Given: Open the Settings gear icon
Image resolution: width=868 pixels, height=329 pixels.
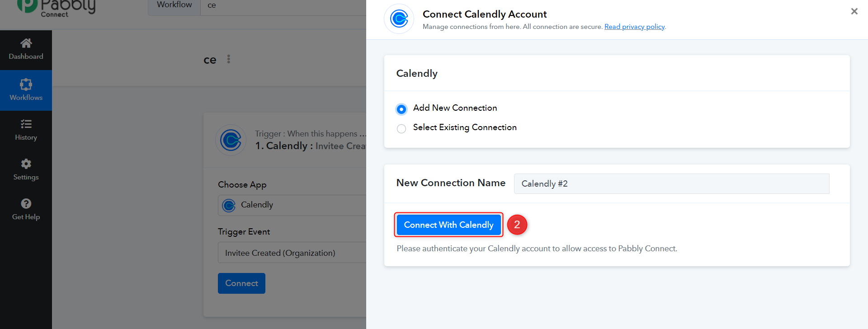Looking at the screenshot, I should [x=26, y=164].
